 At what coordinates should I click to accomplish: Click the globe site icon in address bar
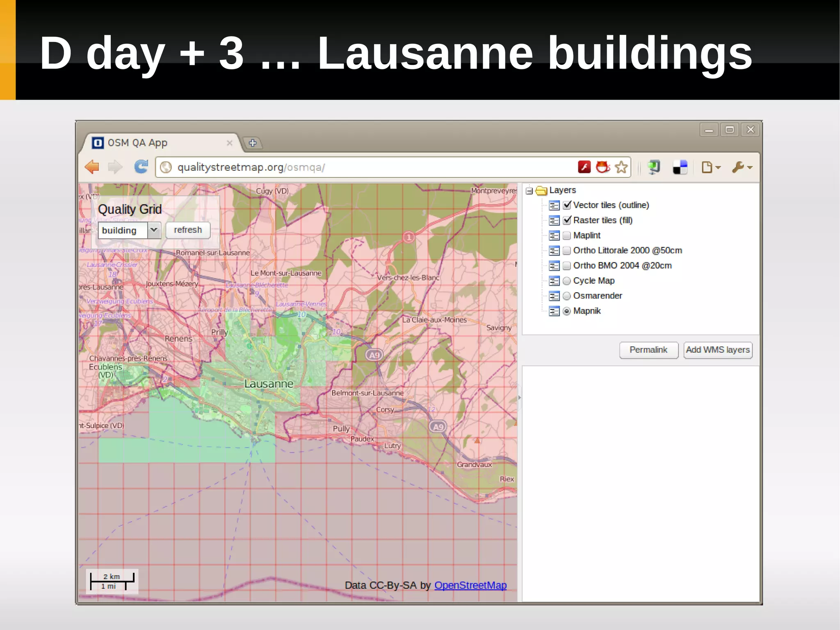pyautogui.click(x=166, y=167)
